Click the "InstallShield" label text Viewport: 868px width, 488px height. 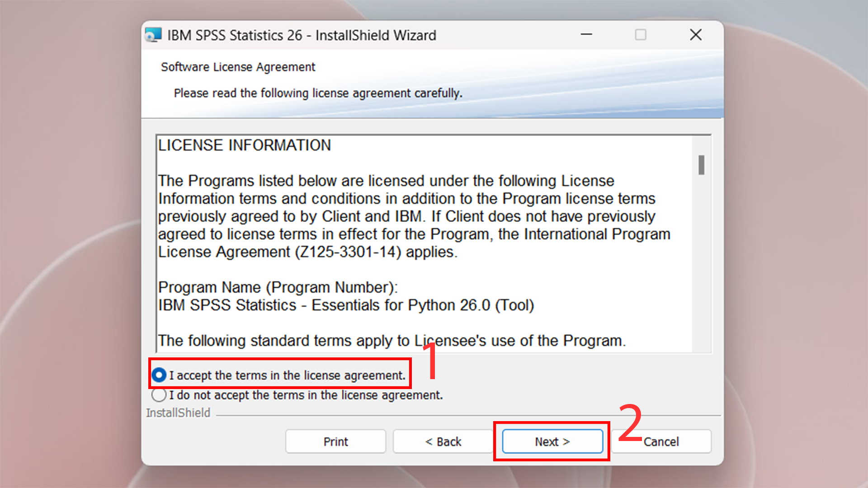click(178, 413)
